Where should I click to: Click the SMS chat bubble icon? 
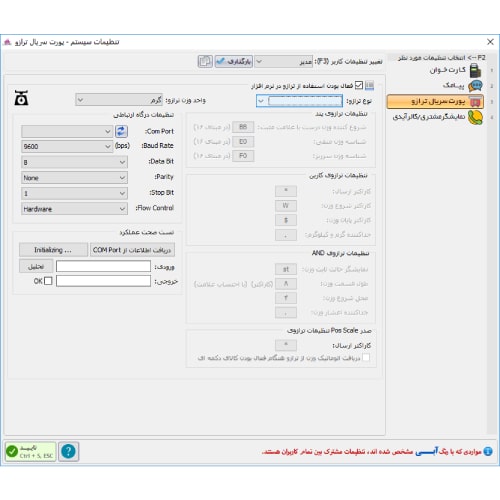click(x=475, y=86)
